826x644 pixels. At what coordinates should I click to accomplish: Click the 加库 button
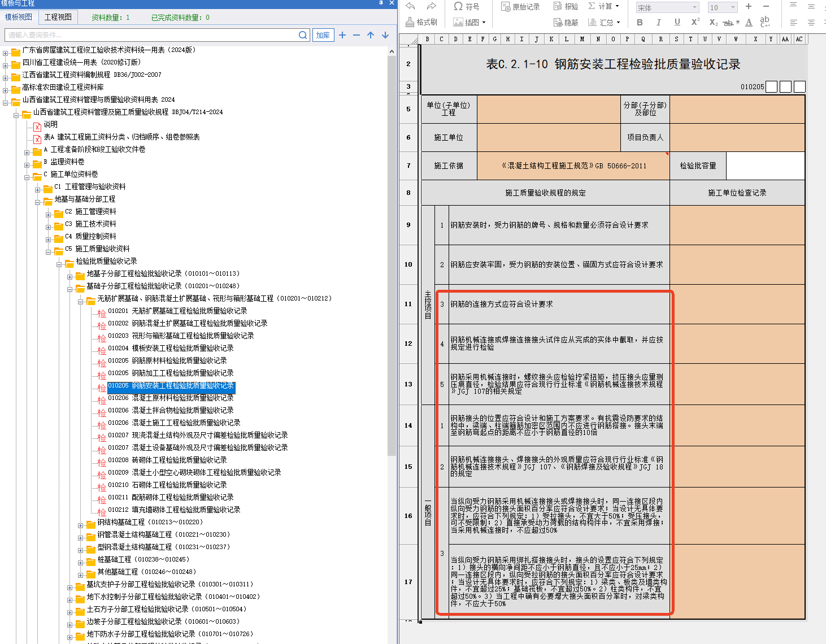coord(323,35)
